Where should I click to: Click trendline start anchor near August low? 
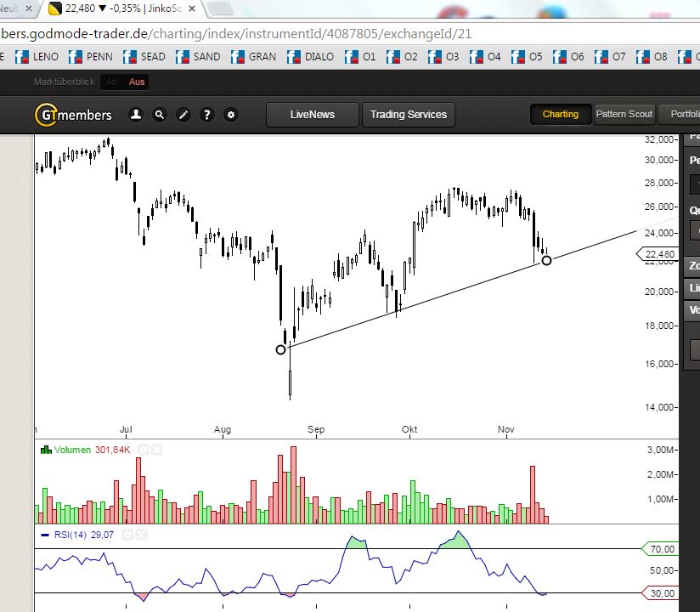tap(281, 350)
